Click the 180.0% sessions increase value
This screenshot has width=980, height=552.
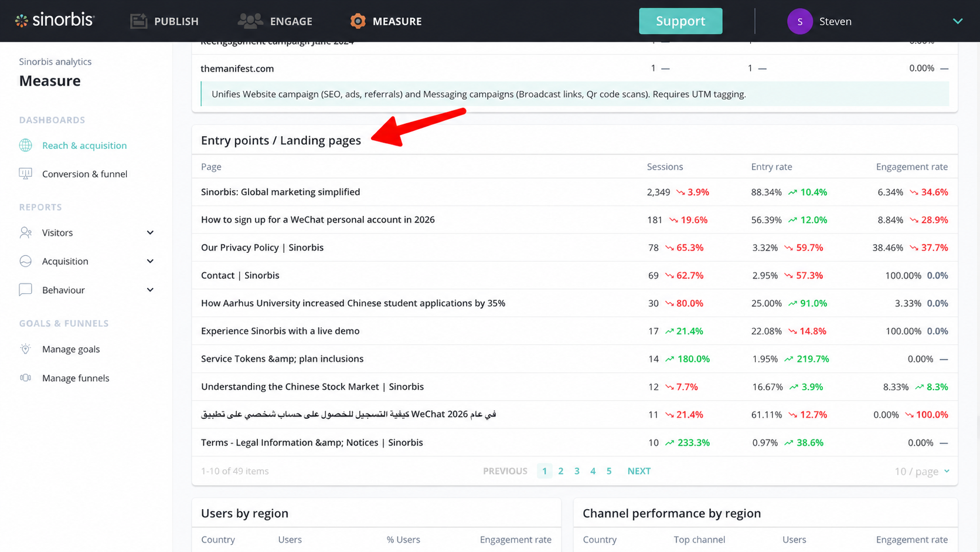click(x=693, y=359)
